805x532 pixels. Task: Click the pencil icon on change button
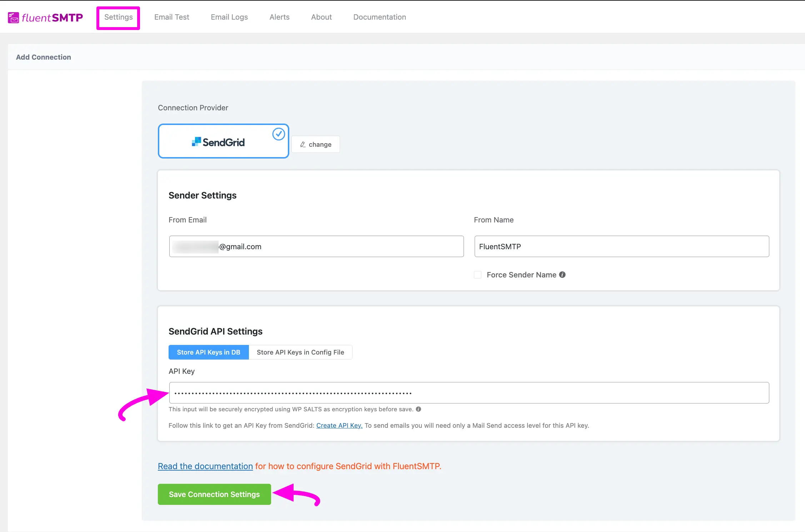tap(303, 144)
